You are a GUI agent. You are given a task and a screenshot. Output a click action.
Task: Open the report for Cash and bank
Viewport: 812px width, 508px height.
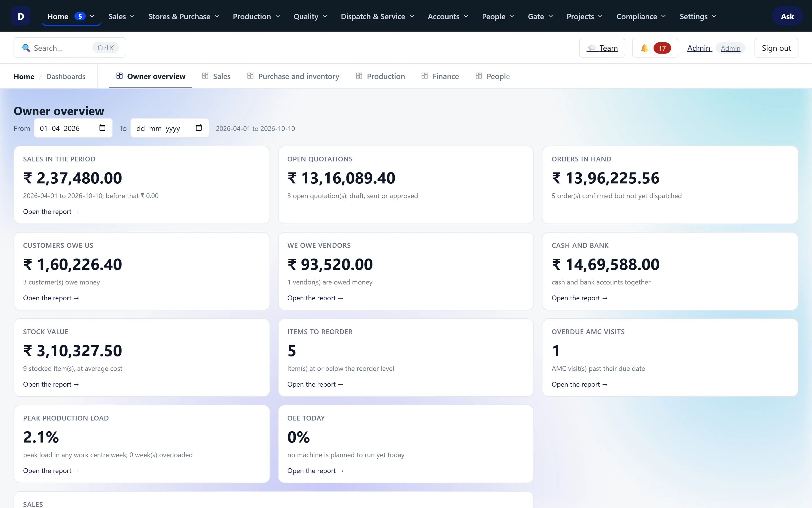[579, 298]
